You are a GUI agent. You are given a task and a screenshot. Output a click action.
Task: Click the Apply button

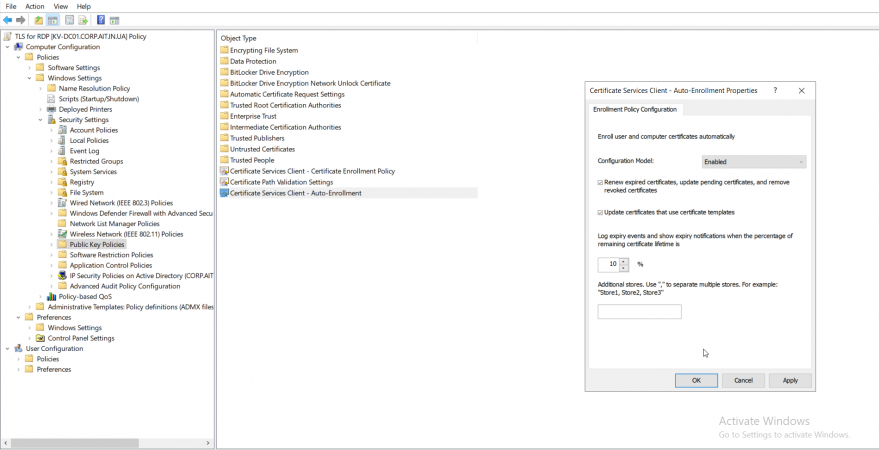[790, 380]
